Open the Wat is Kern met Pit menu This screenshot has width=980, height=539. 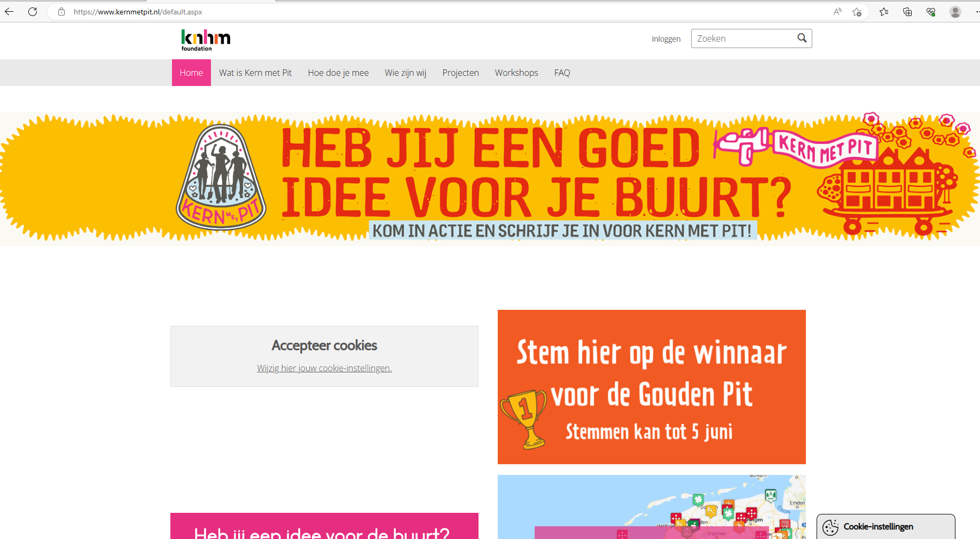pos(255,73)
